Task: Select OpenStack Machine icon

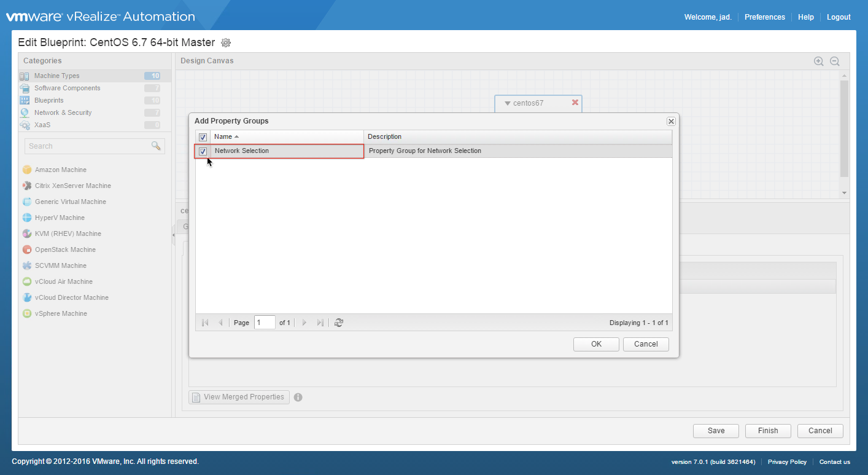Action: [27, 249]
